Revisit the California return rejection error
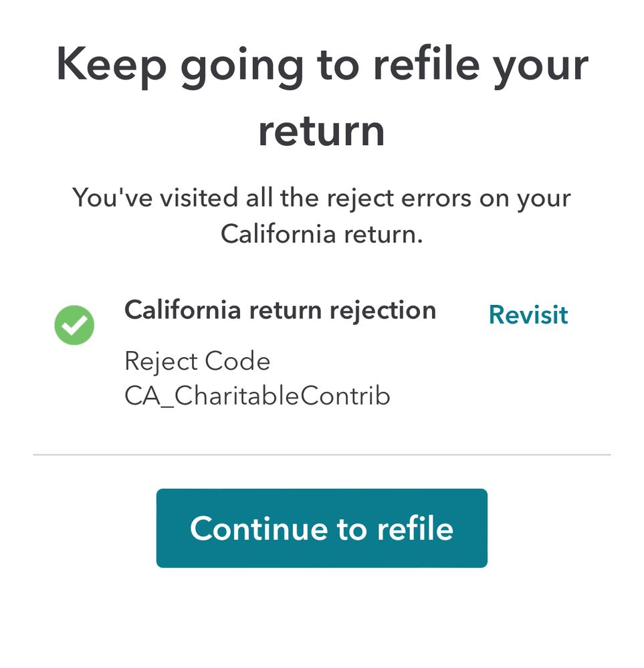 (528, 315)
